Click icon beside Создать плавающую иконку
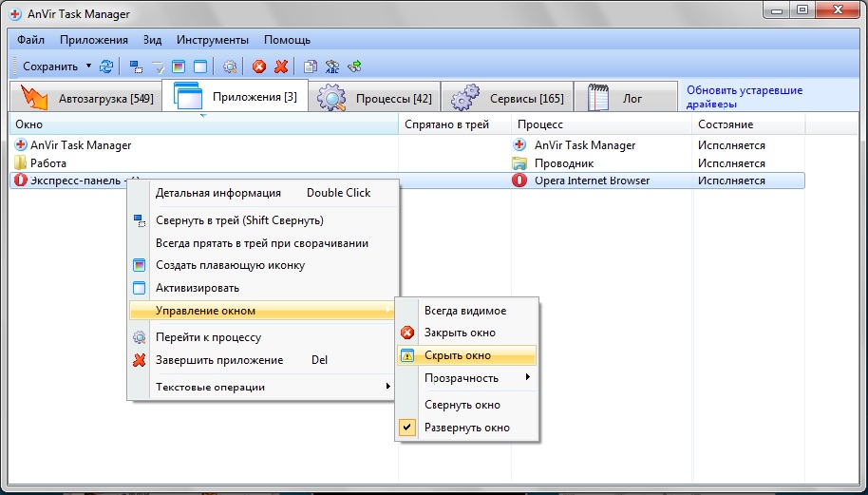The width and height of the screenshot is (868, 495). [x=140, y=265]
